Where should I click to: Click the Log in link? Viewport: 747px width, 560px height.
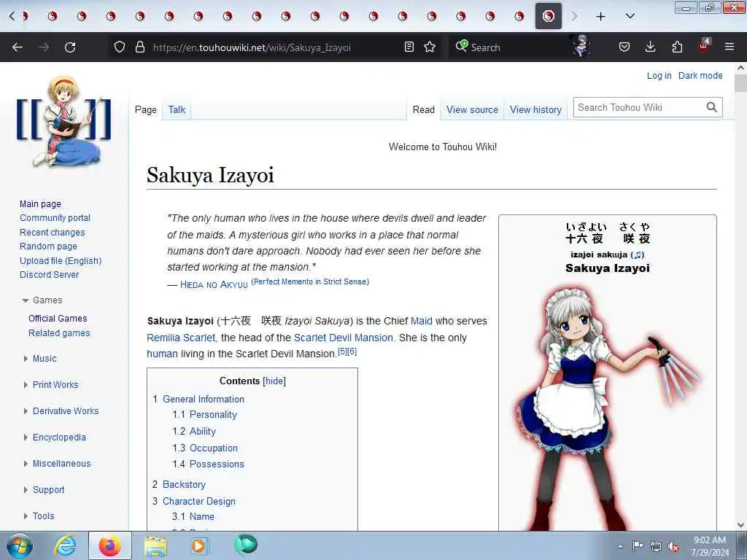pyautogui.click(x=659, y=76)
